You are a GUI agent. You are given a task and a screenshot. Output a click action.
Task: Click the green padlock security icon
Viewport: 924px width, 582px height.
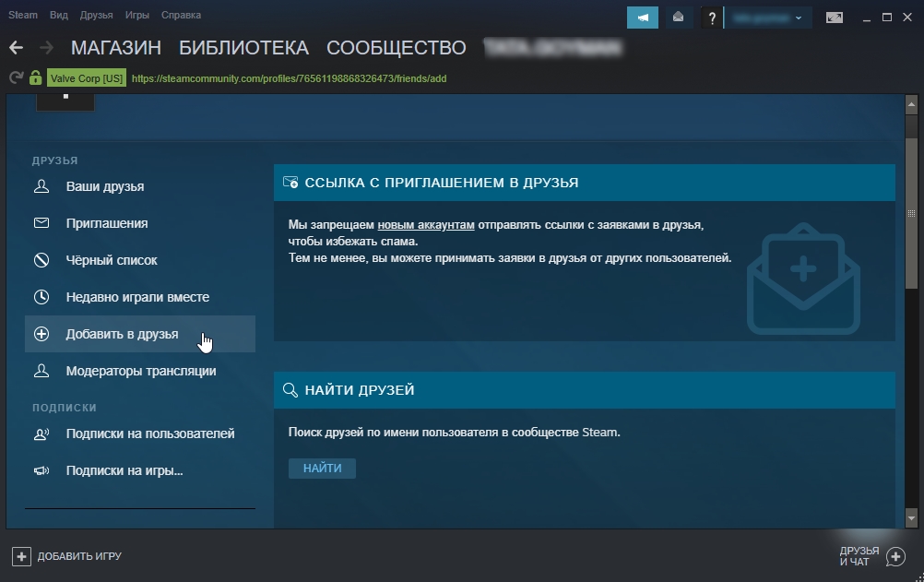tap(35, 77)
